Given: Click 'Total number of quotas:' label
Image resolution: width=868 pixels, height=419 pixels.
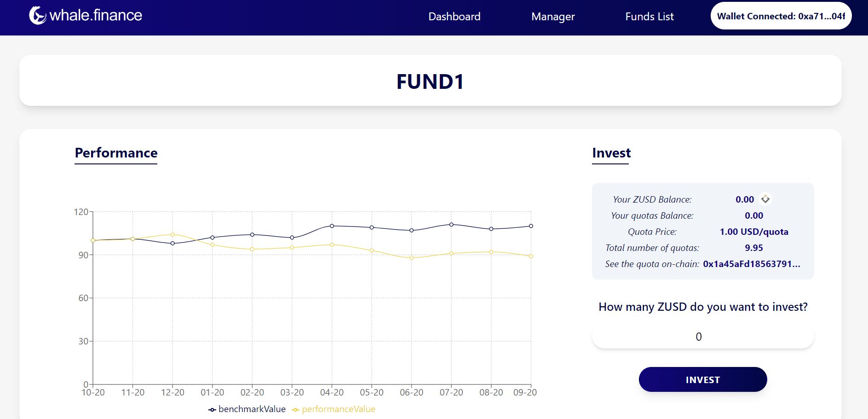Looking at the screenshot, I should click(x=652, y=248).
